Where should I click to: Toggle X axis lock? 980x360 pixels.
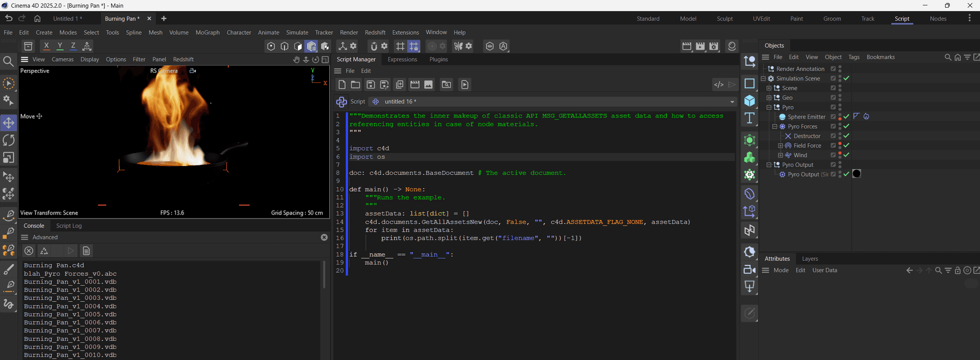coord(46,46)
